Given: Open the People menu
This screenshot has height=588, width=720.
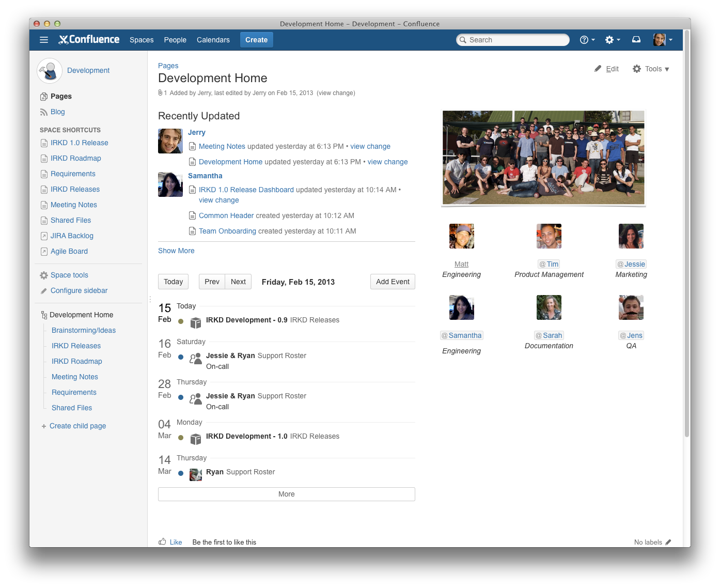Looking at the screenshot, I should click(175, 40).
